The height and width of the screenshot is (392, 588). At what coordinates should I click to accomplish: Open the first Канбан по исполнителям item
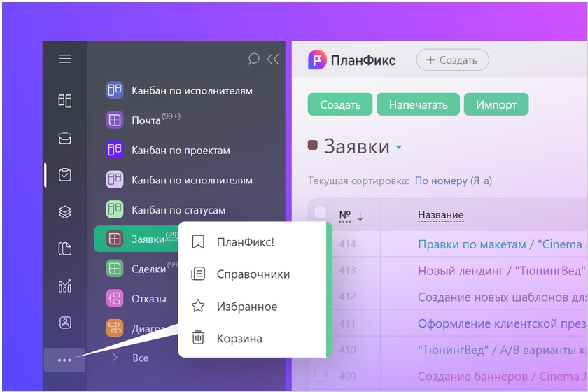coord(192,90)
